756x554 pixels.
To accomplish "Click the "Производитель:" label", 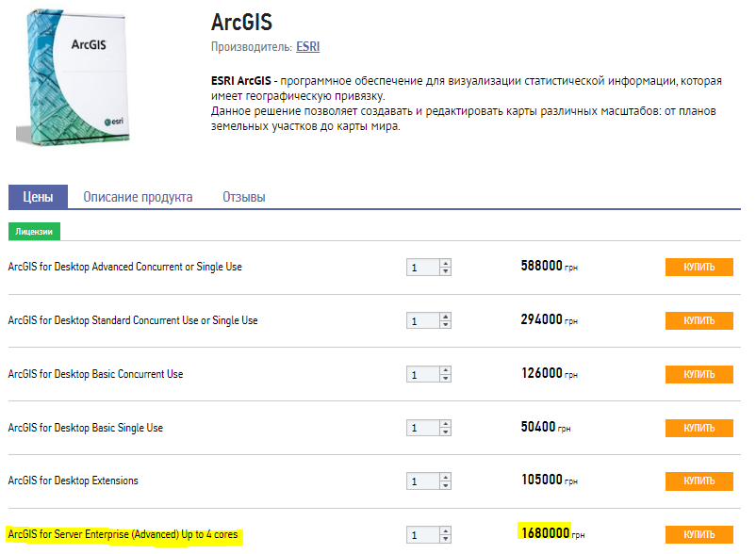I will point(252,47).
